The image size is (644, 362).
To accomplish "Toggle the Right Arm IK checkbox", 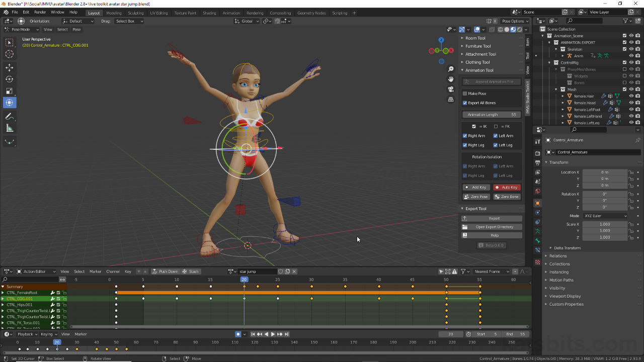I will [465, 136].
